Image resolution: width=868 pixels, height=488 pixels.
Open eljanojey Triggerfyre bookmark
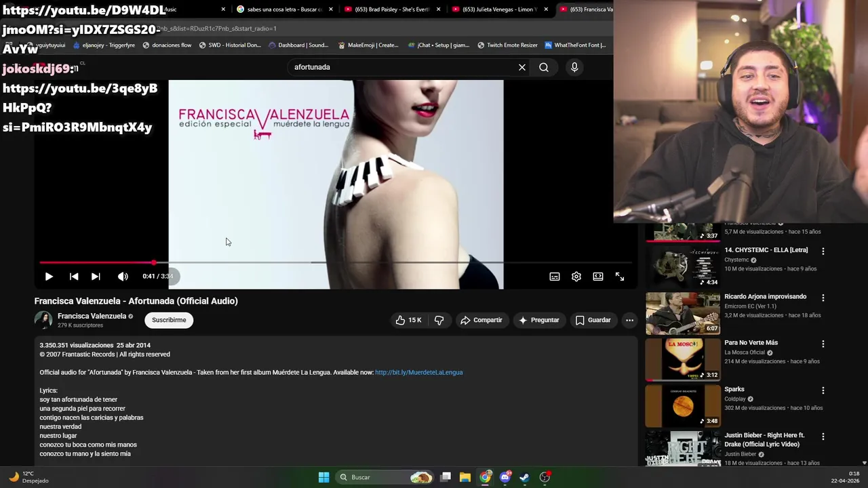tap(104, 45)
